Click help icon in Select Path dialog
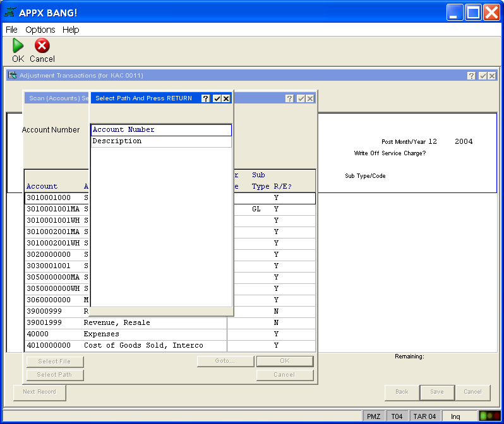 coord(205,98)
